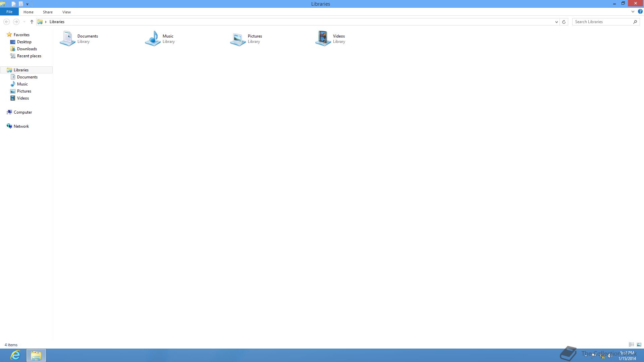Screen dimensions: 644x362
Task: Click the File Explorer taskbar button
Action: tap(36, 355)
